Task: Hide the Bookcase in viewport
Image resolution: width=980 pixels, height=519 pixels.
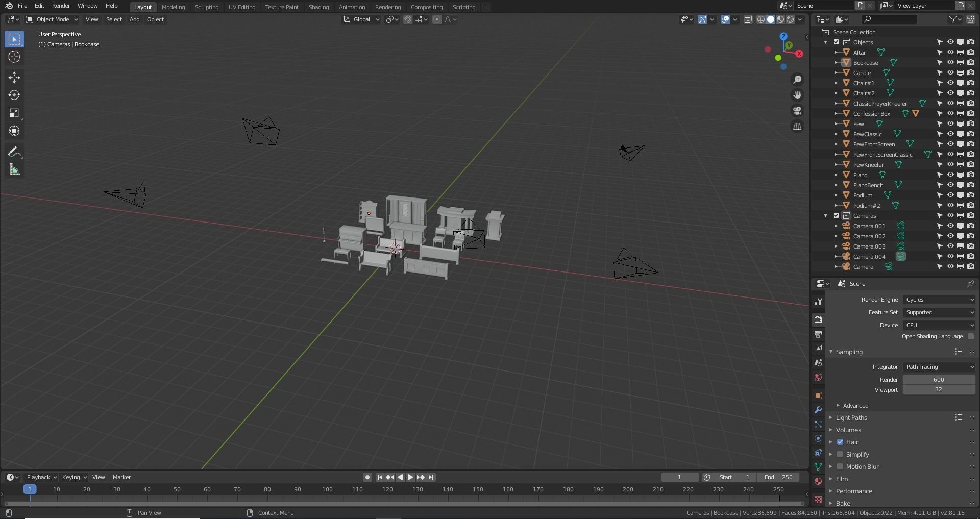Action: point(950,62)
